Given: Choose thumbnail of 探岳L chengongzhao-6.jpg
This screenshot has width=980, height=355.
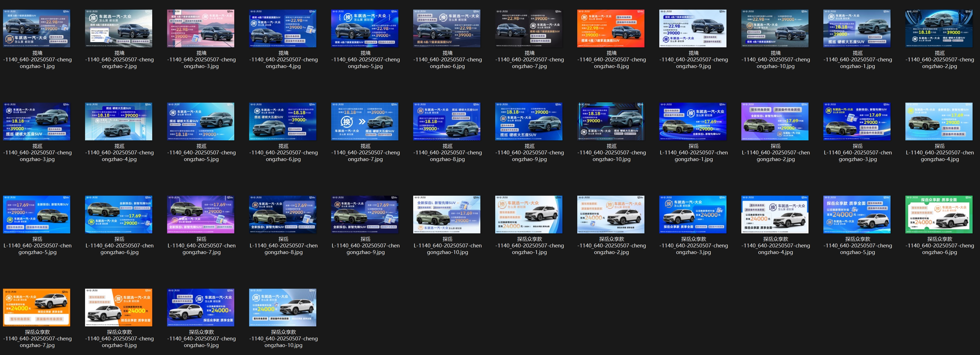Looking at the screenshot, I should [x=119, y=215].
